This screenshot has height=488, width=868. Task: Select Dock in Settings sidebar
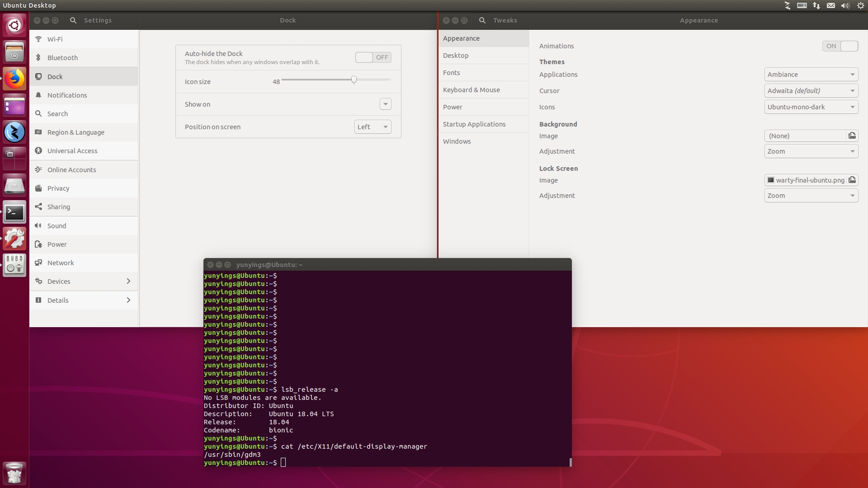[84, 76]
